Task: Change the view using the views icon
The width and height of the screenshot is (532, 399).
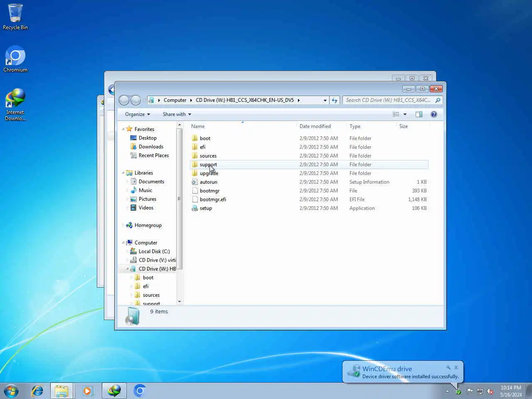Action: (396, 114)
